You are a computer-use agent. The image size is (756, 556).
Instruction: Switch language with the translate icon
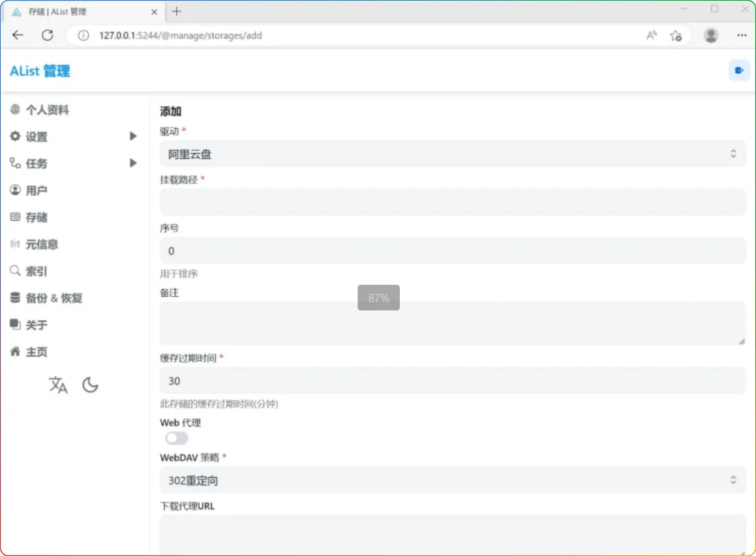[x=58, y=385]
